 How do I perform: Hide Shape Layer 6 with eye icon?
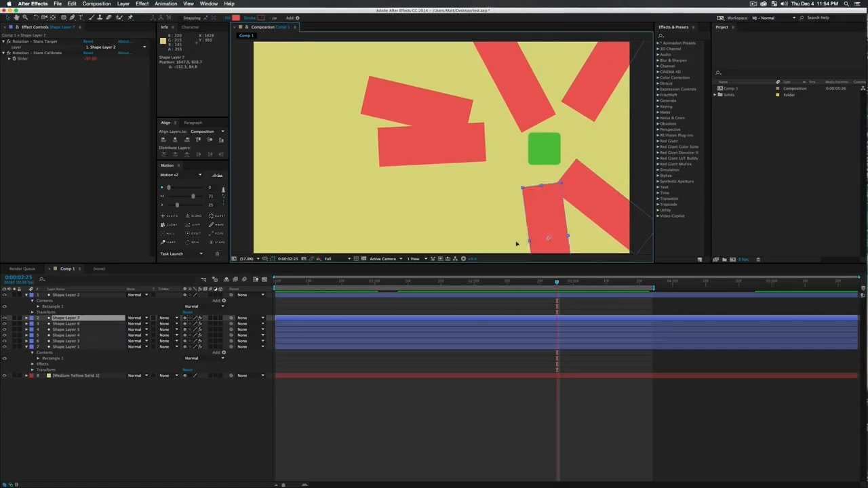point(4,323)
